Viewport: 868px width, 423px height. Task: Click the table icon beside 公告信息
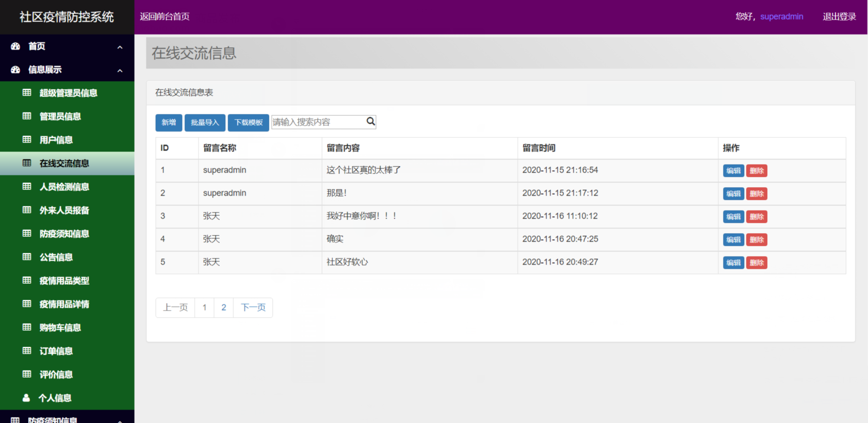click(x=27, y=257)
